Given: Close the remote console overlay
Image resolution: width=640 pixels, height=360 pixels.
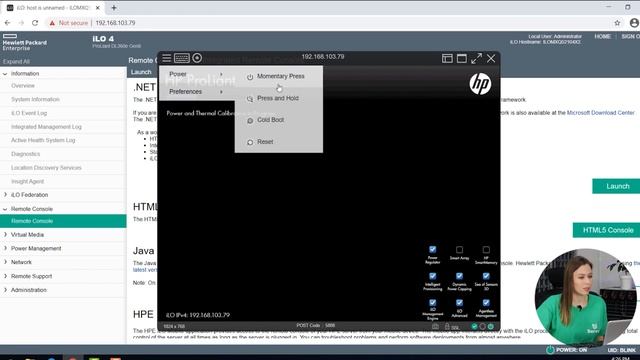Looking at the screenshot, I should click(x=491, y=58).
